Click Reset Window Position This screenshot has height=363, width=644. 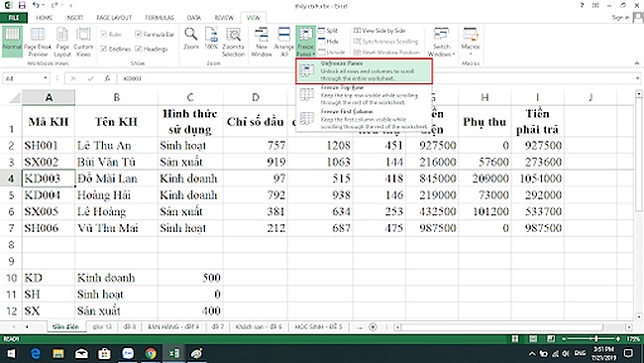pyautogui.click(x=386, y=53)
